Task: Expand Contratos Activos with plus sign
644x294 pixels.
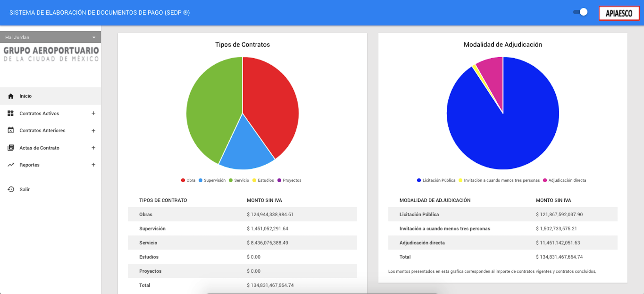Action: 94,113
